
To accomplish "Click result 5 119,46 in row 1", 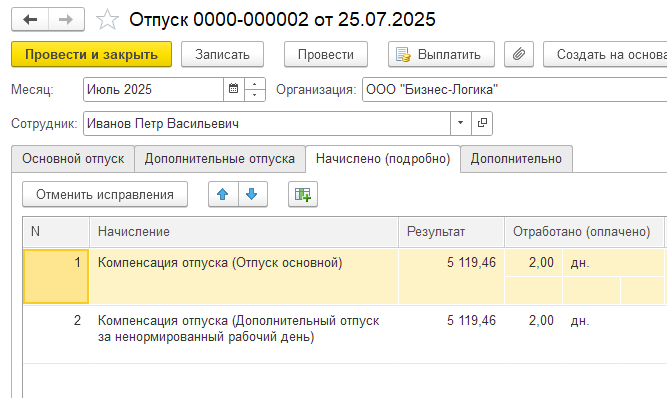I will pyautogui.click(x=451, y=276).
